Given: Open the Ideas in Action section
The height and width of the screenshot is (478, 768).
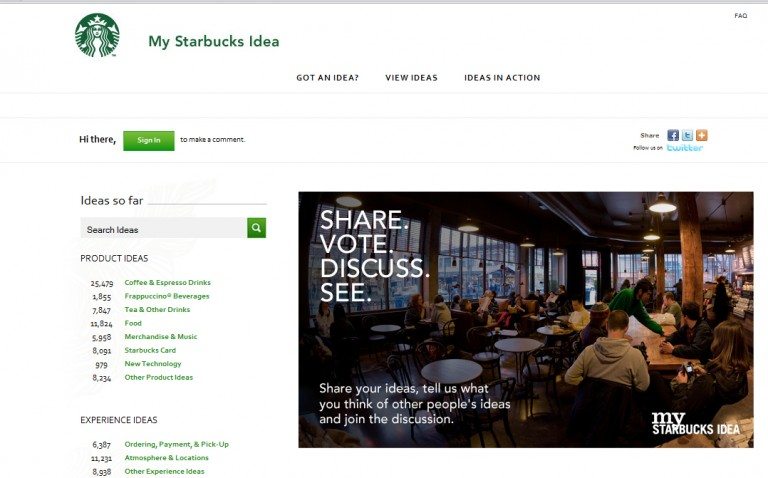Looking at the screenshot, I should pyautogui.click(x=502, y=77).
